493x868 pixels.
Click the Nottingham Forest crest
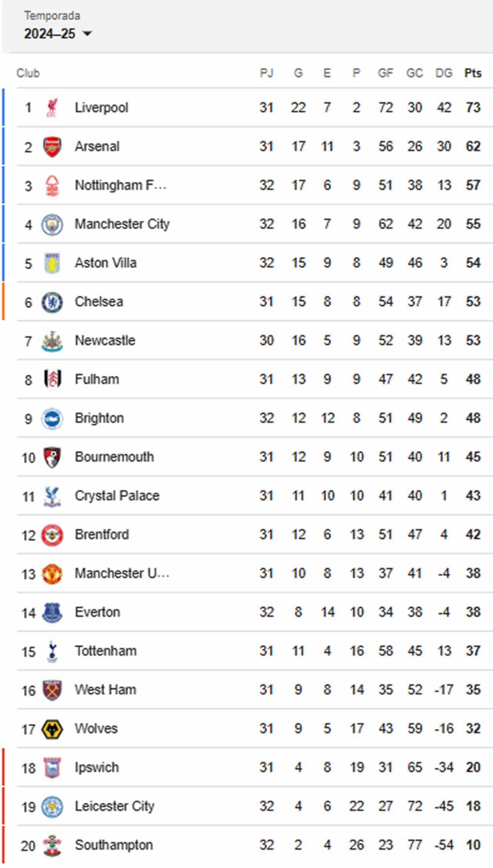(52, 185)
